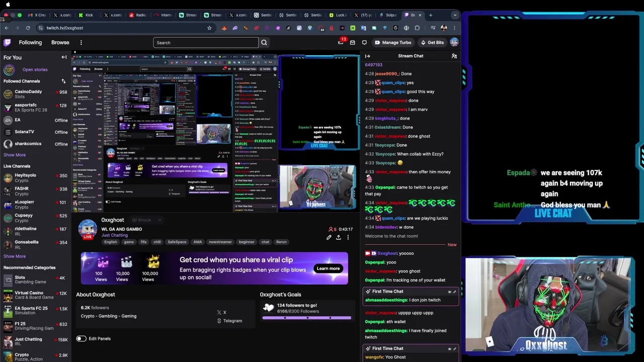Open SolanaTV channel in sidebar
This screenshot has width=644, height=362.
point(35,132)
